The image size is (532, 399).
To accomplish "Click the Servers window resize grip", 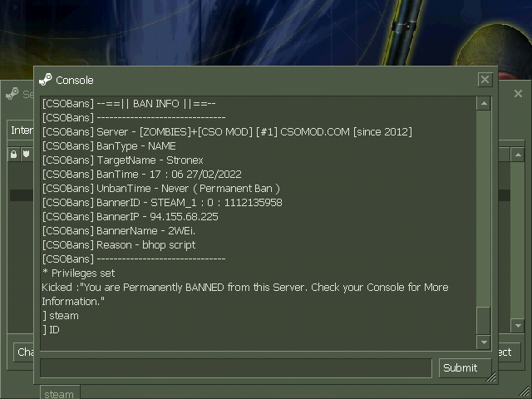I will click(x=526, y=393).
